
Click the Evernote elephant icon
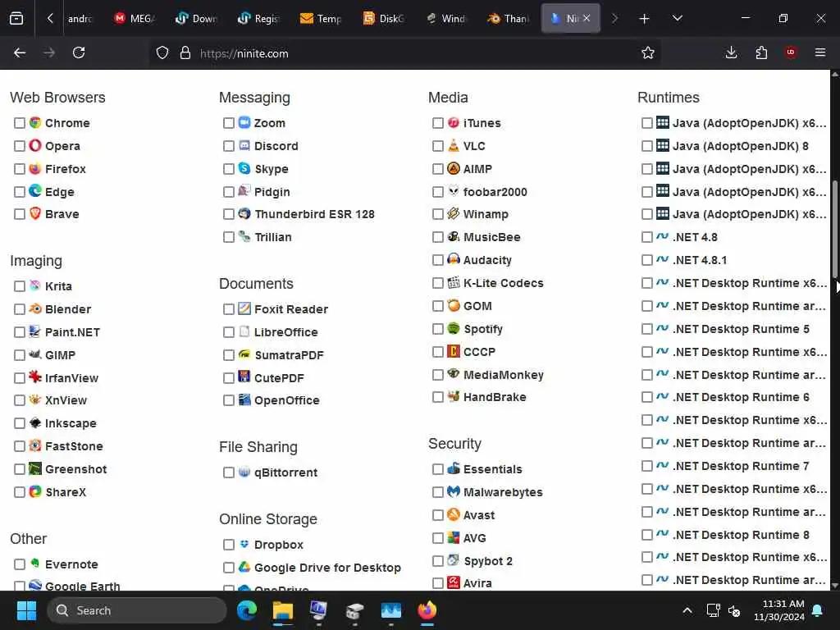(35, 564)
